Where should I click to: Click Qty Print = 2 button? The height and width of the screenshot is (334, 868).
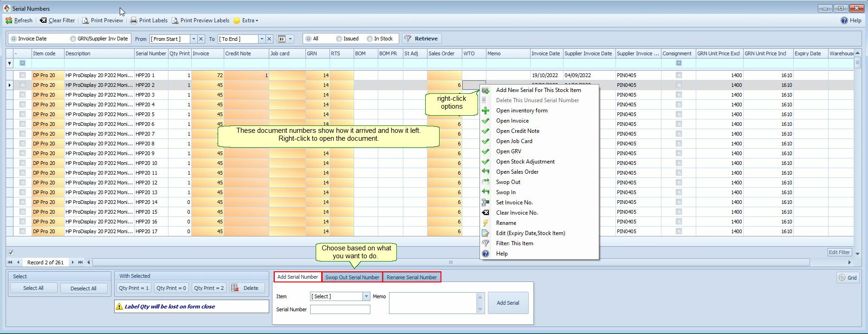[209, 288]
